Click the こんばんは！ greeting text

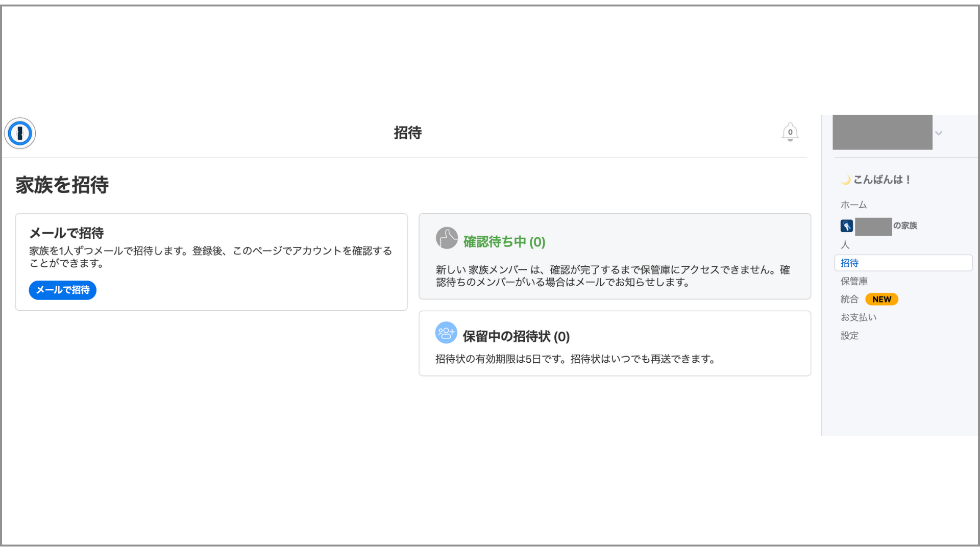coord(883,180)
